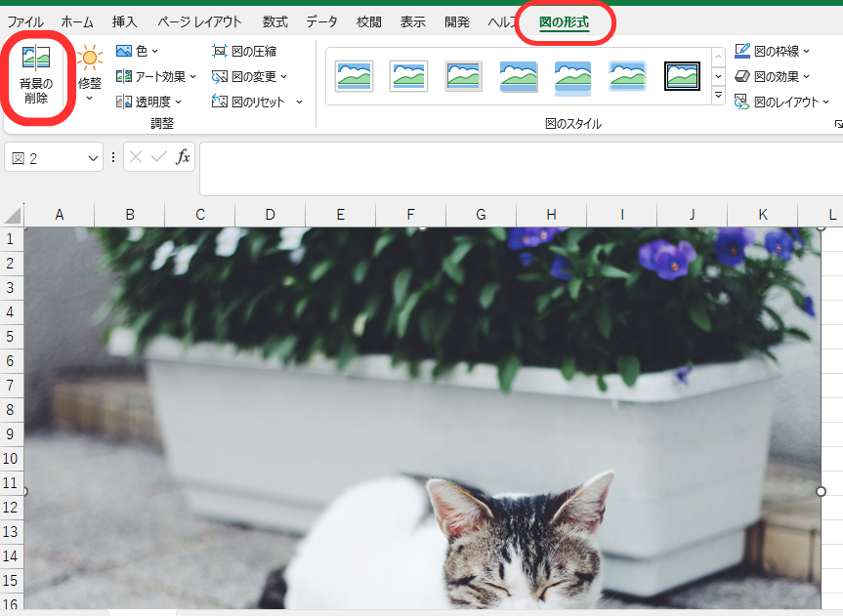Select column D header
Screen dimensions: 843x616
(x=270, y=215)
